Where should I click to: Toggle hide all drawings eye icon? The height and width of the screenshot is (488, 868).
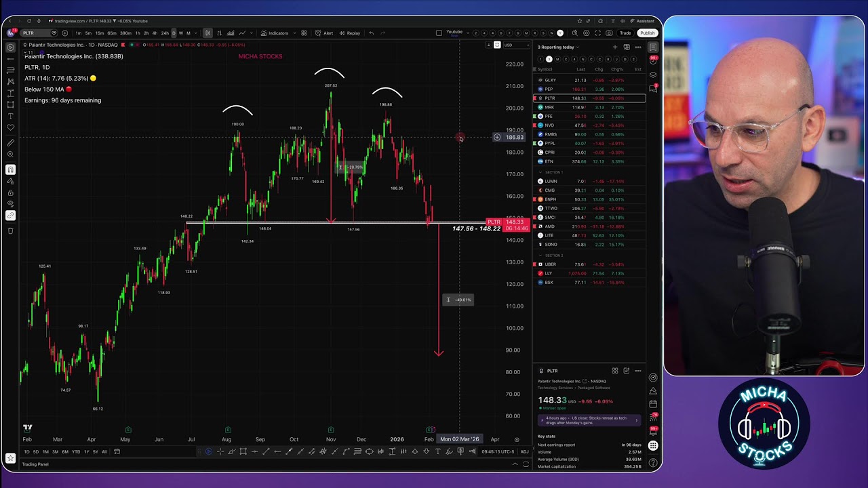(10, 204)
